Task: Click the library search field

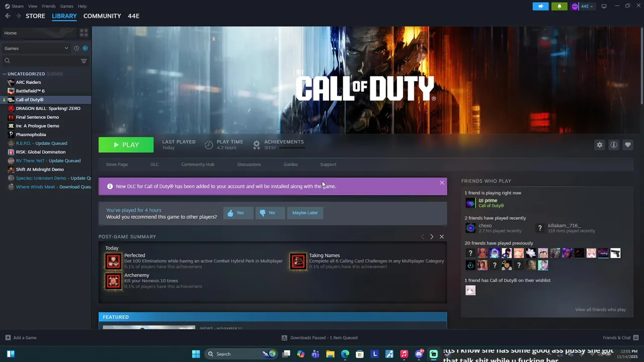Action: point(40,61)
